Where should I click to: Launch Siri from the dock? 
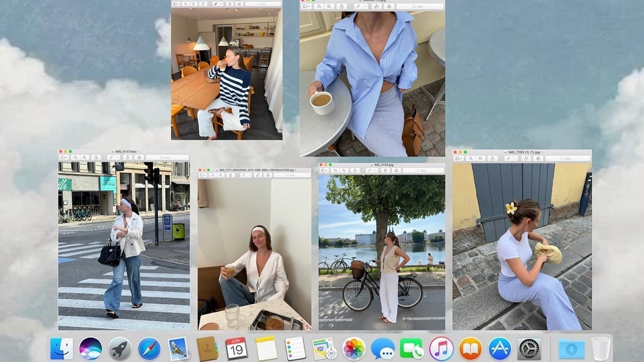pyautogui.click(x=90, y=349)
